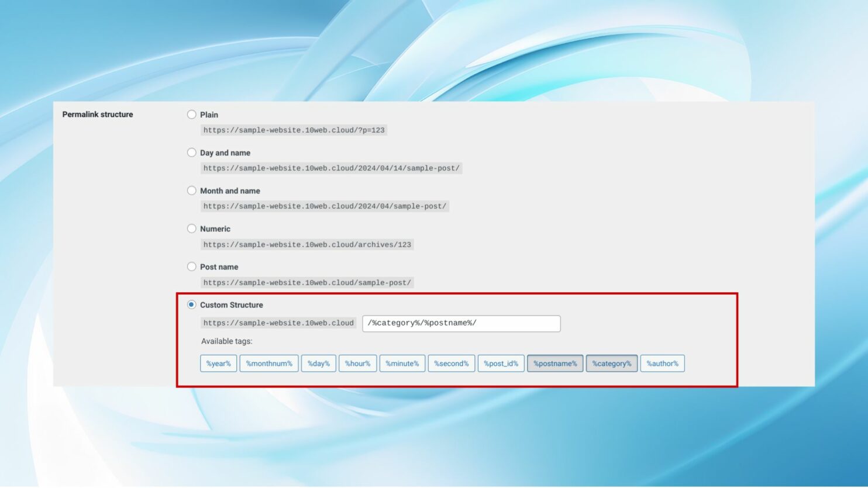Click the archives/123 example URL
This screenshot has width=868, height=488.
point(307,244)
